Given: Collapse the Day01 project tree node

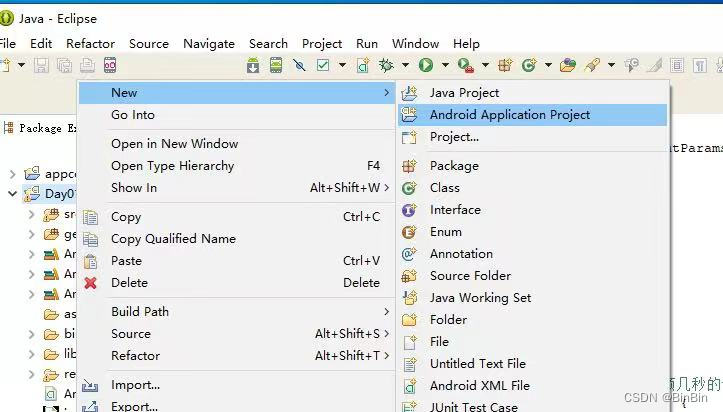Looking at the screenshot, I should pos(12,194).
